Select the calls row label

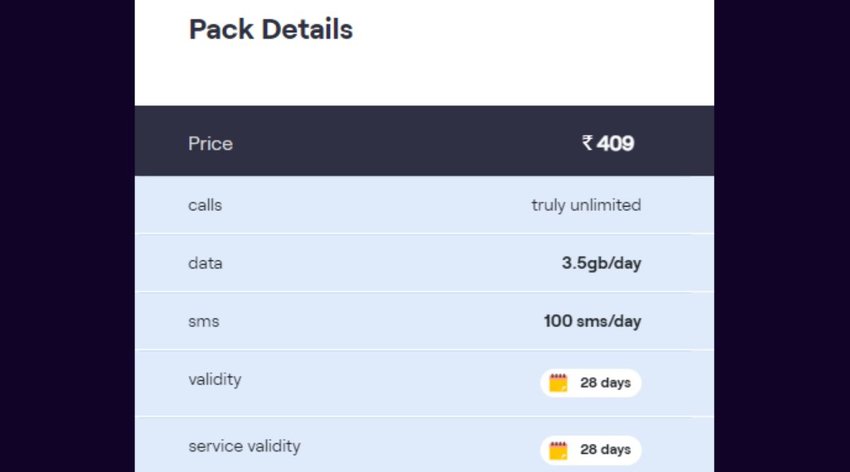pos(205,205)
